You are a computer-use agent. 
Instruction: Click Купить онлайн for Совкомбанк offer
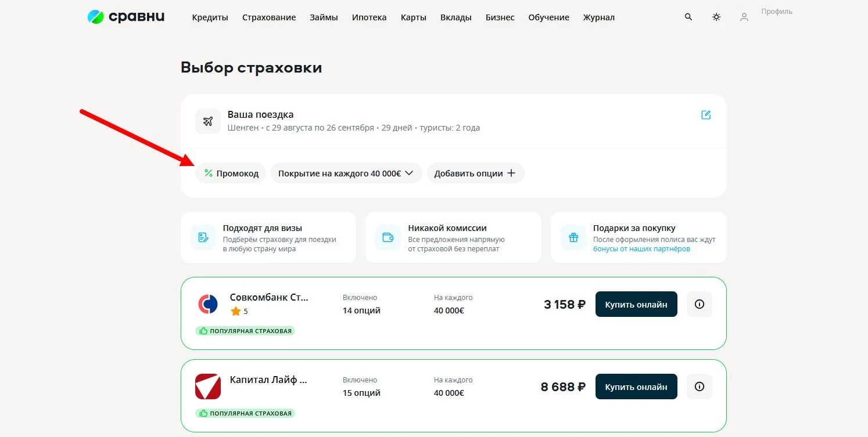(636, 304)
